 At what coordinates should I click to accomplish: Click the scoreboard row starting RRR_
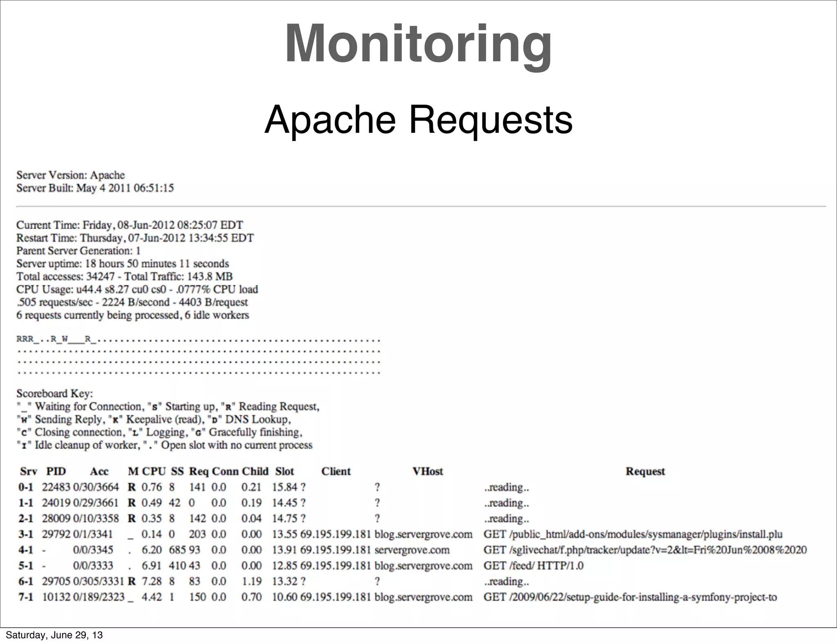click(199, 340)
